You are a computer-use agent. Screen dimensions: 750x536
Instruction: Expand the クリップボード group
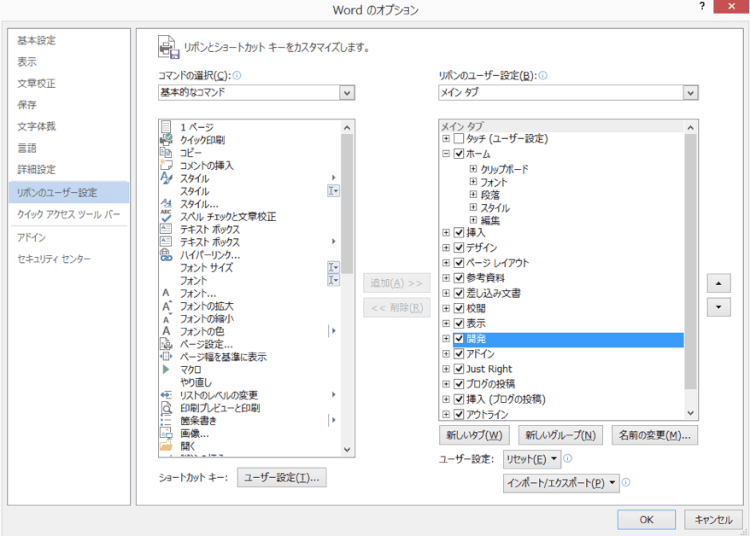point(473,168)
